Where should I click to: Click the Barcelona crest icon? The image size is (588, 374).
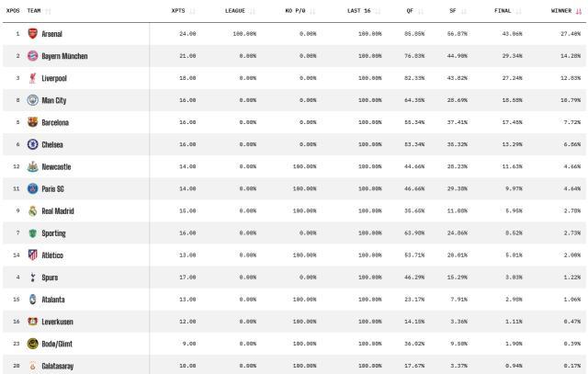(32, 122)
